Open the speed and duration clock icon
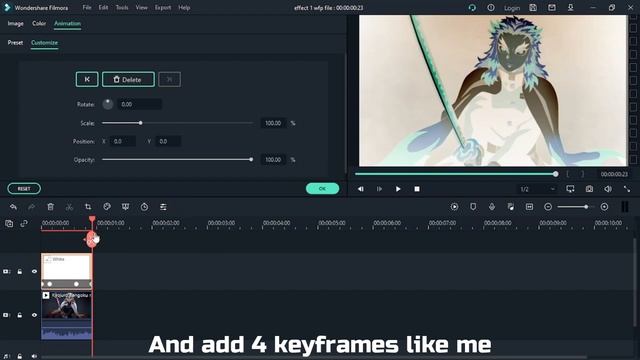This screenshot has width=640, height=360. point(144,207)
